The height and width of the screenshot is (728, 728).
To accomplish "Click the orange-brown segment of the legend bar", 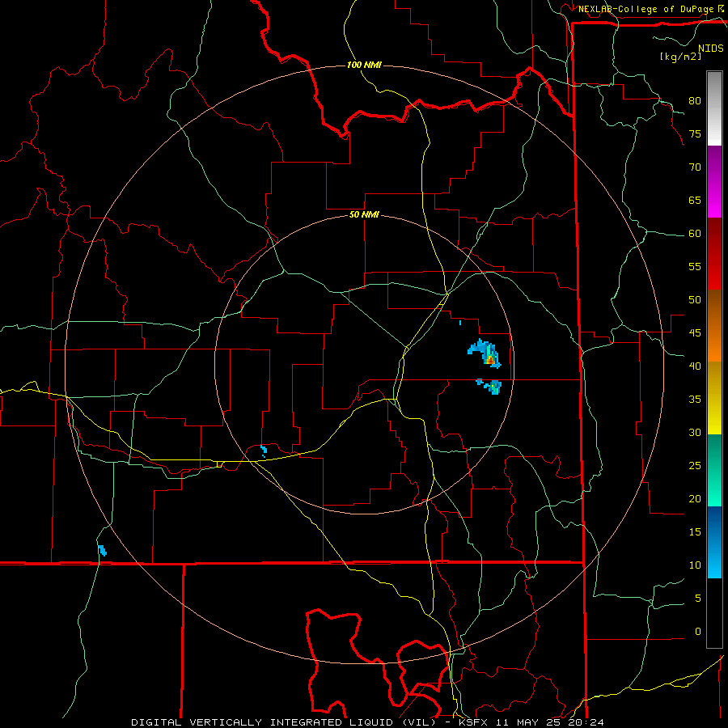I will (x=714, y=325).
